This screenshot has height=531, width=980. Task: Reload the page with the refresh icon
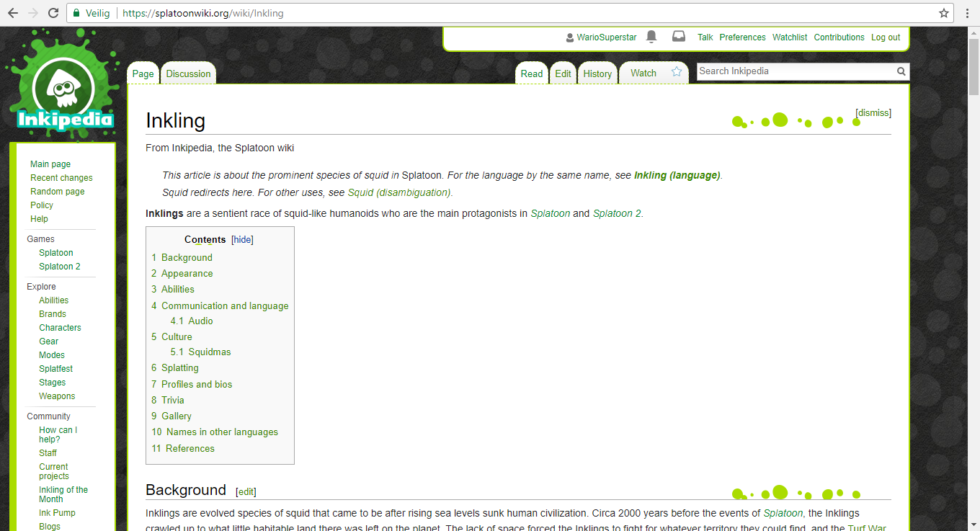pos(53,13)
